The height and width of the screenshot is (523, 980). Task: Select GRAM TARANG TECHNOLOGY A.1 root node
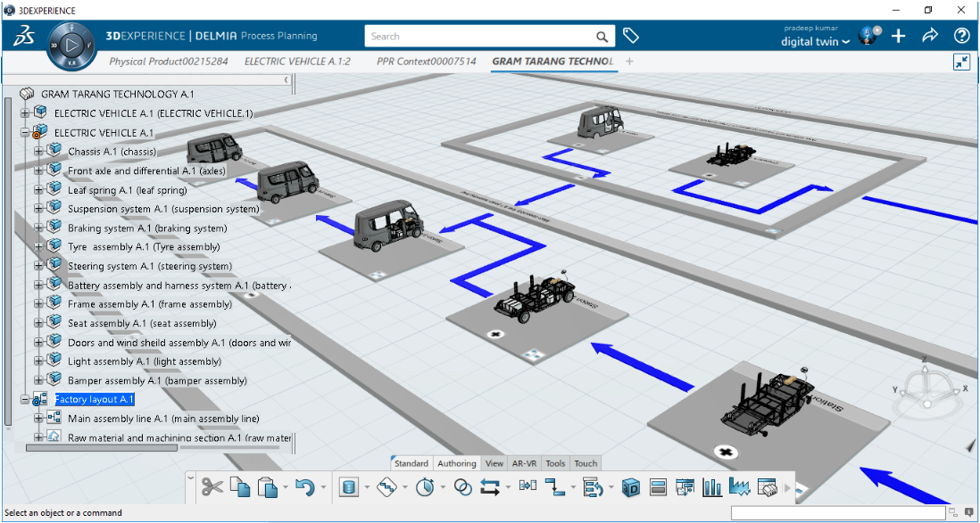tap(118, 94)
